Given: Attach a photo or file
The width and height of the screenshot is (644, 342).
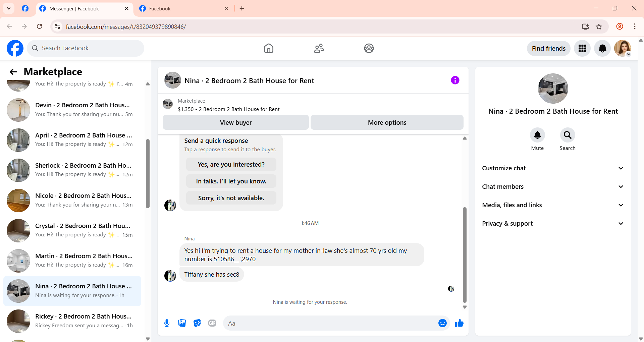Looking at the screenshot, I should point(182,323).
